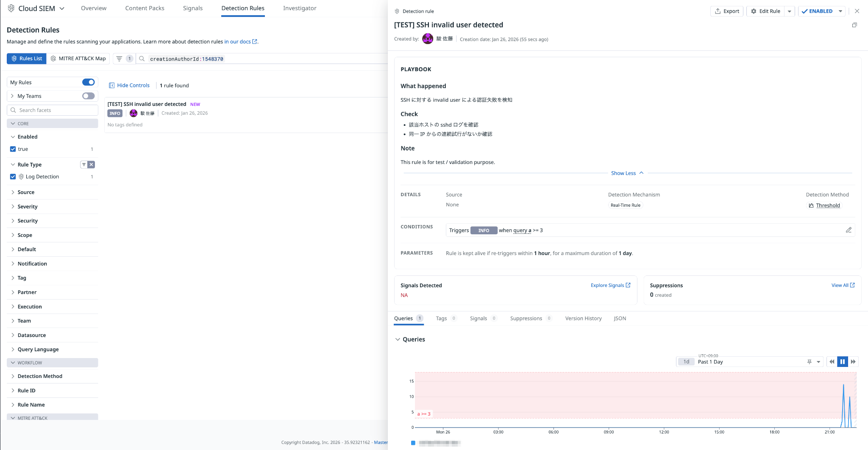Open the ENABLED status dropdown

(x=840, y=11)
